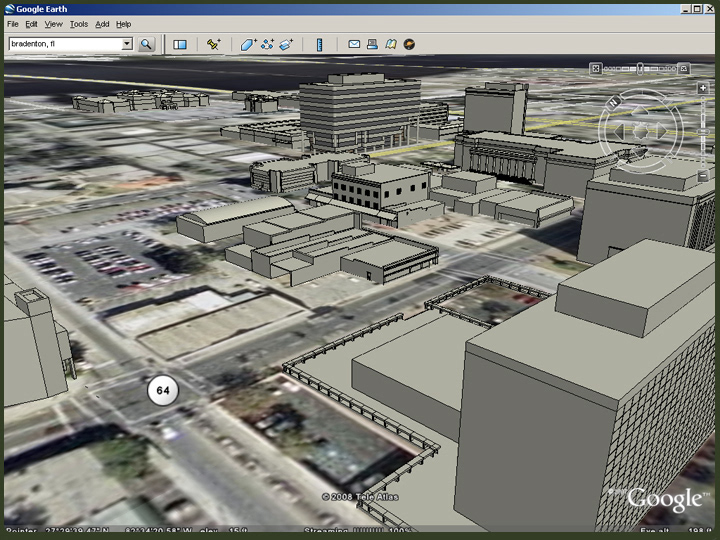Open the ruler measurement tool
720x540 pixels.
pos(319,44)
